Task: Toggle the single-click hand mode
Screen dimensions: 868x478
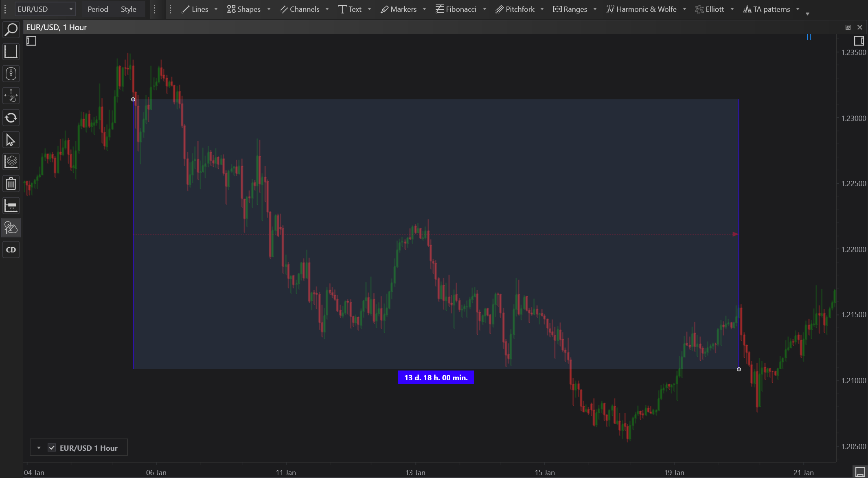Action: [11, 228]
